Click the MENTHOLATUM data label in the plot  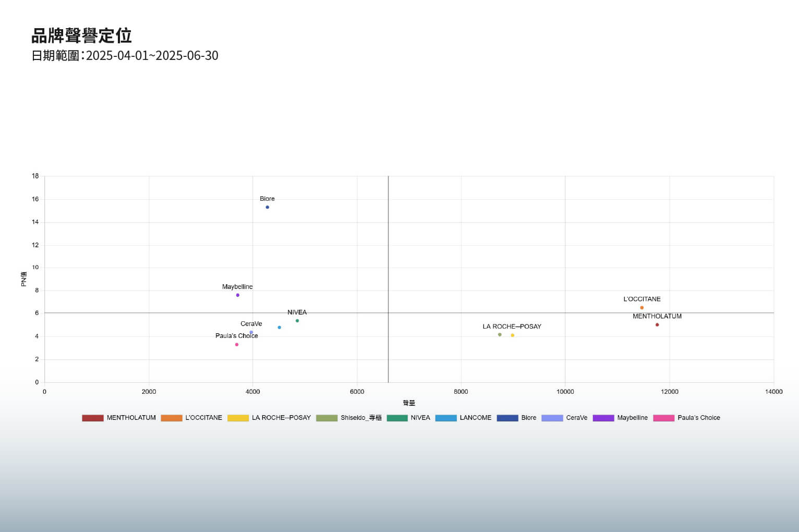[x=657, y=316]
